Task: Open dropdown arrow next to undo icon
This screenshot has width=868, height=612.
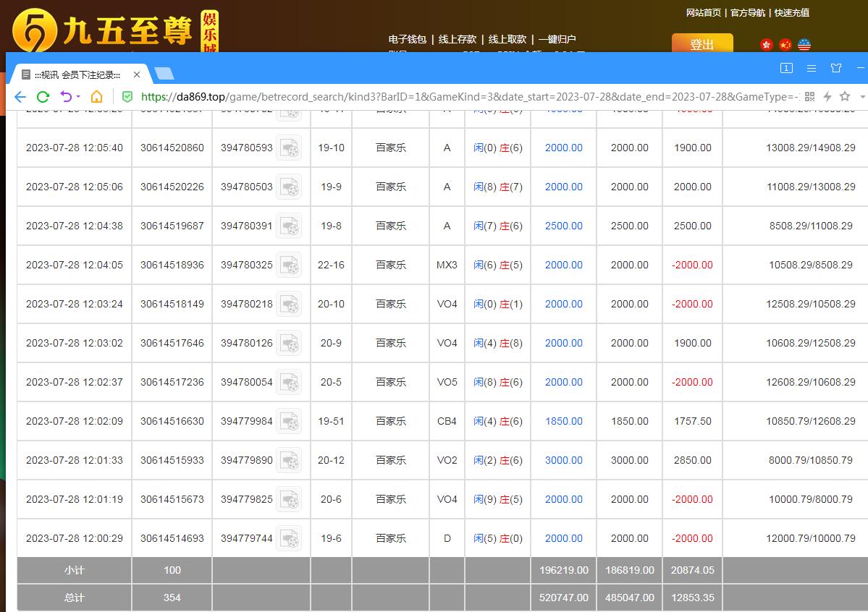Action: coord(78,97)
